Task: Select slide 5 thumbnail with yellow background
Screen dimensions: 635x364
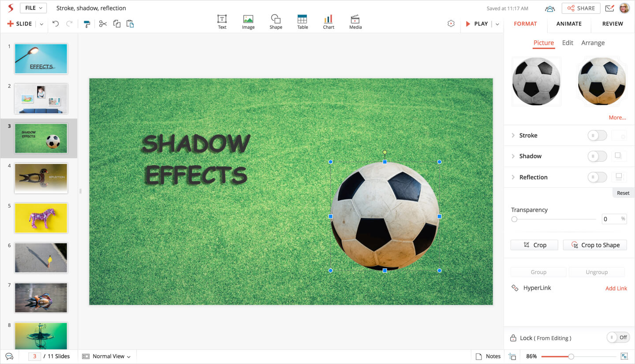Action: tap(41, 218)
